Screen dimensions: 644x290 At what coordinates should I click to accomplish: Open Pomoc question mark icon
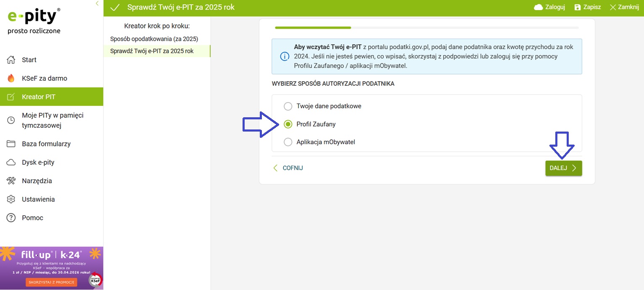point(11,218)
